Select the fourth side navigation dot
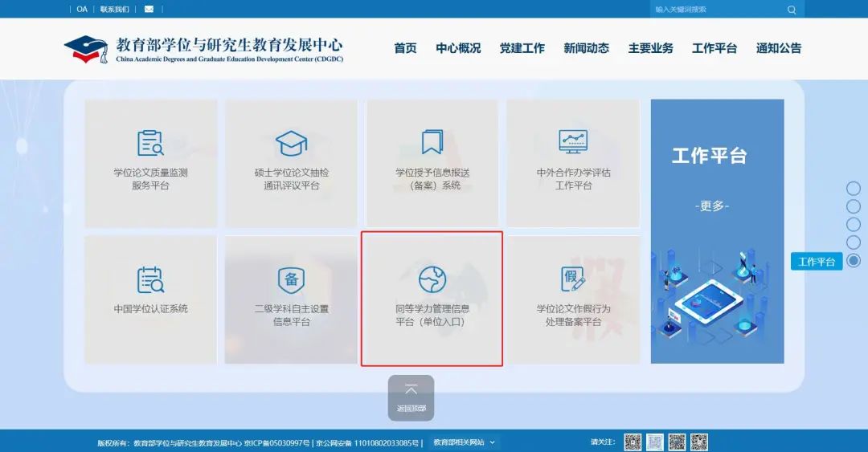 pos(854,242)
